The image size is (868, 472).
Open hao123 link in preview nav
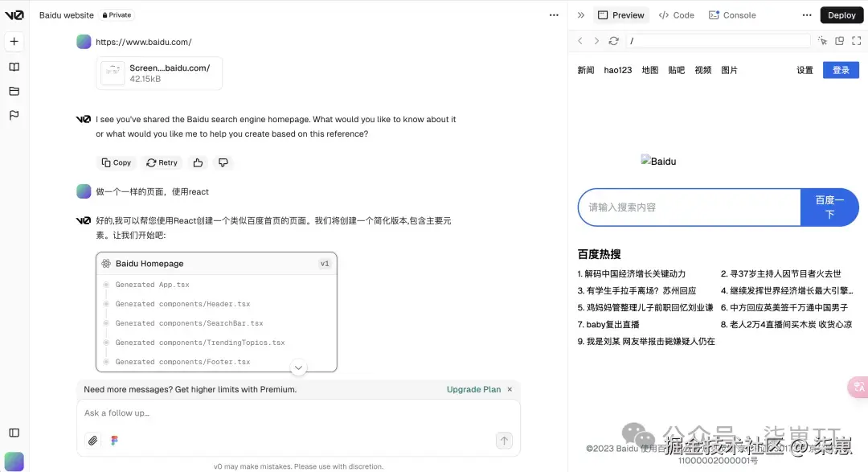tap(618, 70)
